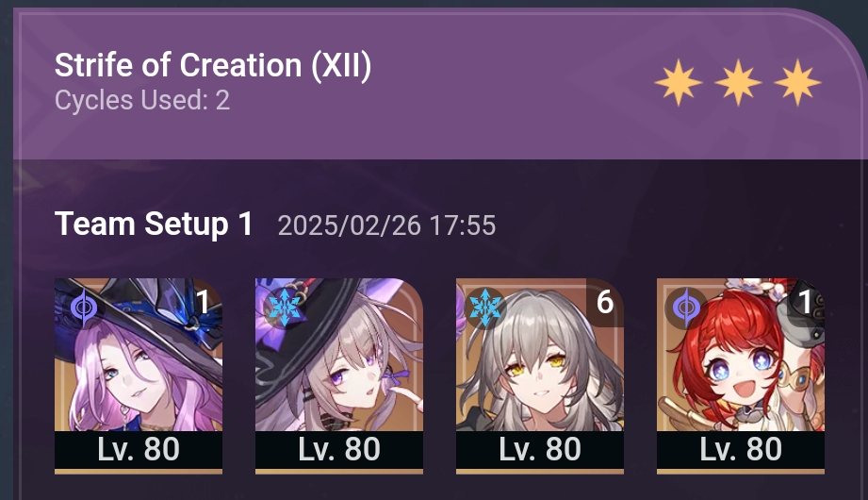Click the 2025/02/26 17:55 timestamp

386,225
